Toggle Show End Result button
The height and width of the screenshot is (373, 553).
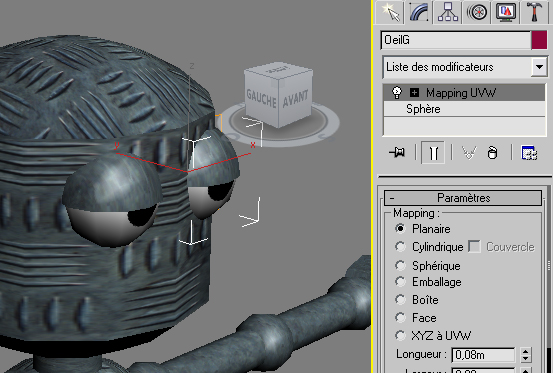(433, 153)
